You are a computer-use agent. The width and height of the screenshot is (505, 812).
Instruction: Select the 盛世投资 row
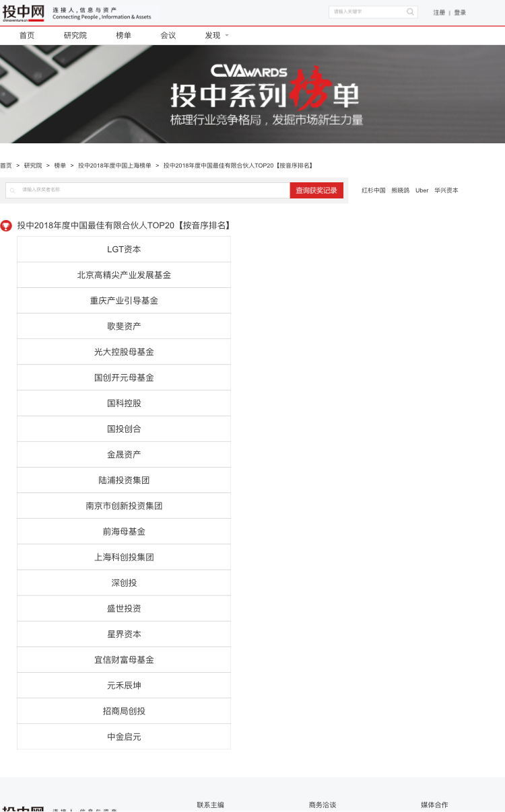[124, 607]
